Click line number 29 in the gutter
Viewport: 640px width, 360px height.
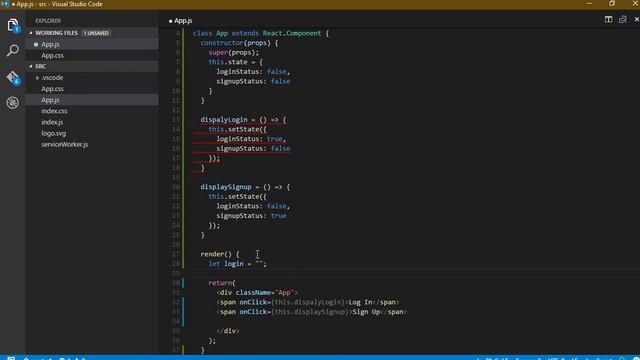[x=176, y=273]
